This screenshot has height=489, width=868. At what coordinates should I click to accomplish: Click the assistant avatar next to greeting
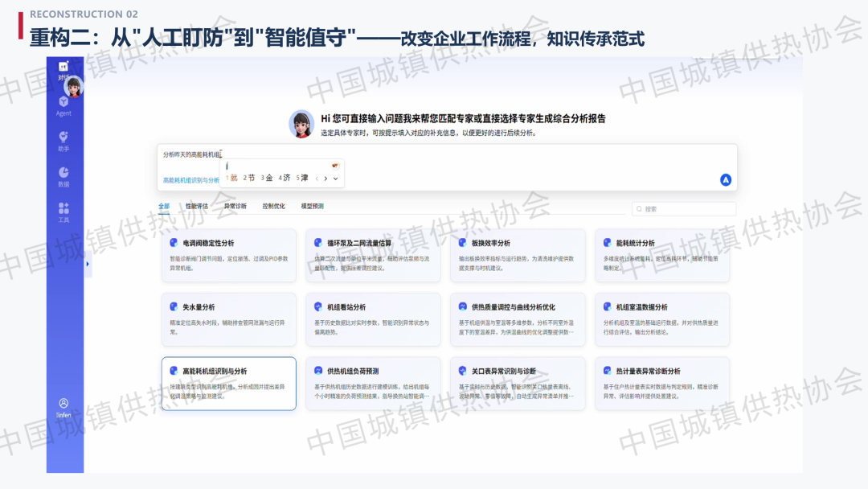301,124
